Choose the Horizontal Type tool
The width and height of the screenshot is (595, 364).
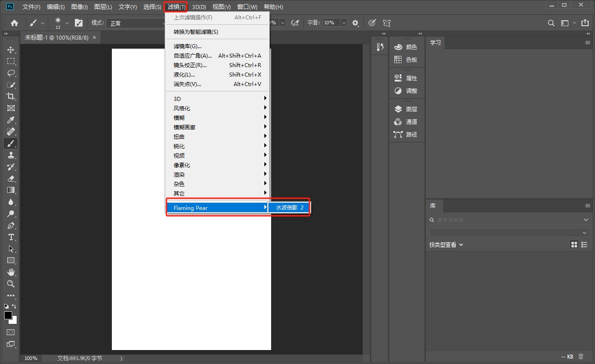pyautogui.click(x=11, y=237)
